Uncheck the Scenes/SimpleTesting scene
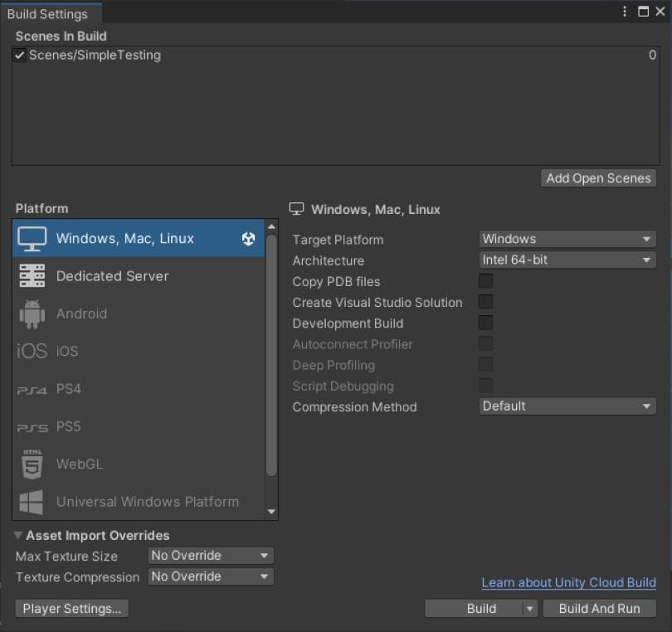The width and height of the screenshot is (672, 632). click(x=18, y=55)
